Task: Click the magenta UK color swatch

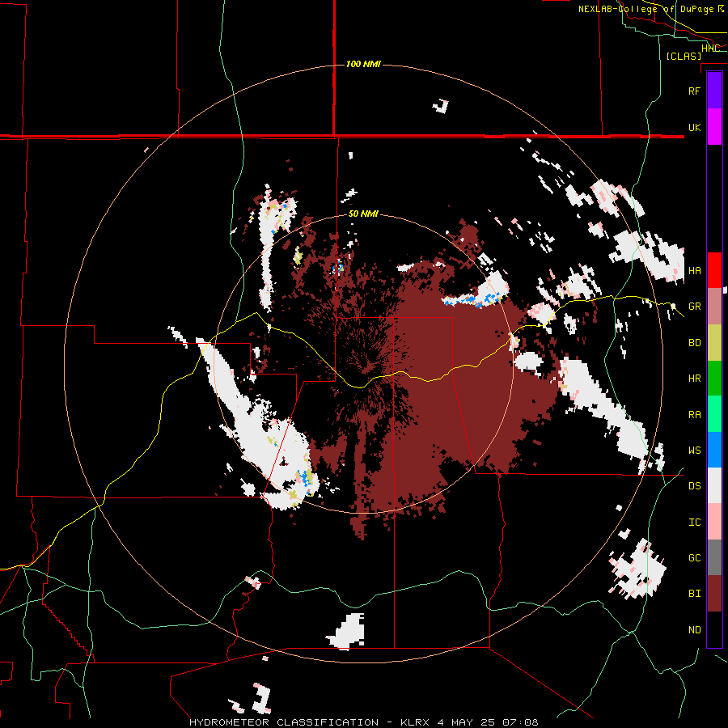Action: pyautogui.click(x=714, y=127)
